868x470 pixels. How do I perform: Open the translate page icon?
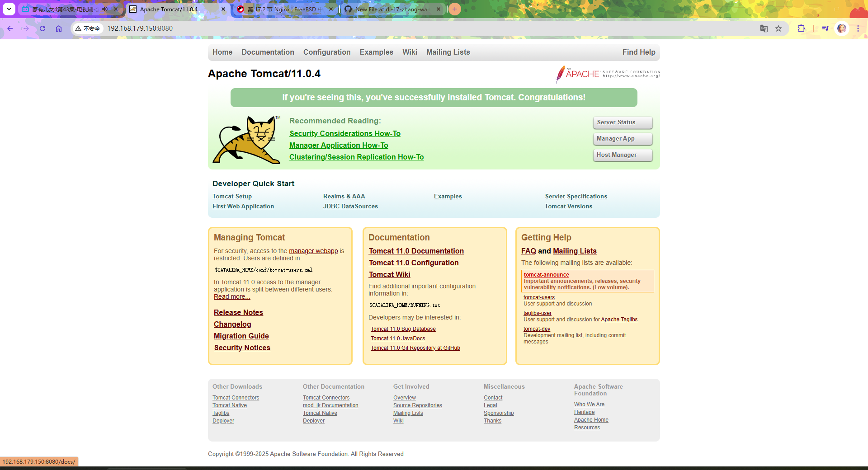coord(764,28)
